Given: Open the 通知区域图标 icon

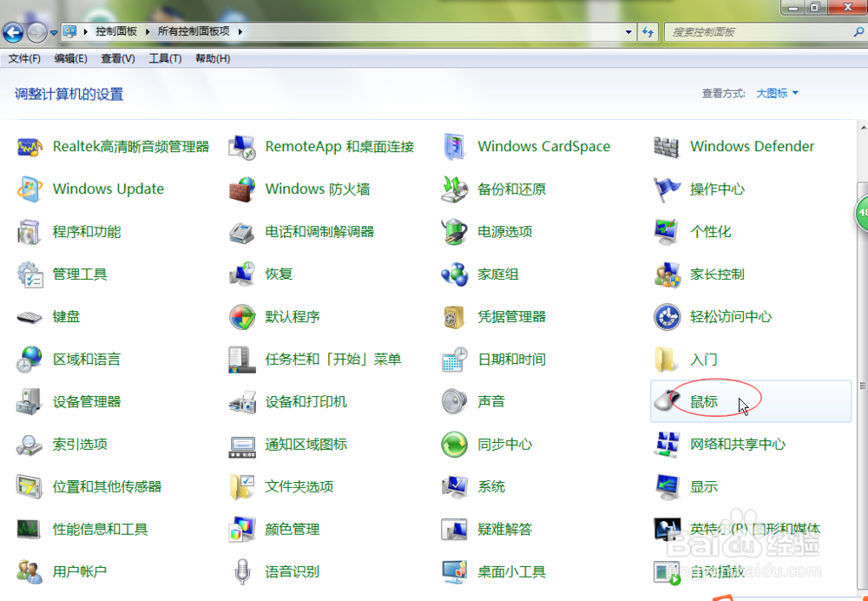Looking at the screenshot, I should coord(242,446).
